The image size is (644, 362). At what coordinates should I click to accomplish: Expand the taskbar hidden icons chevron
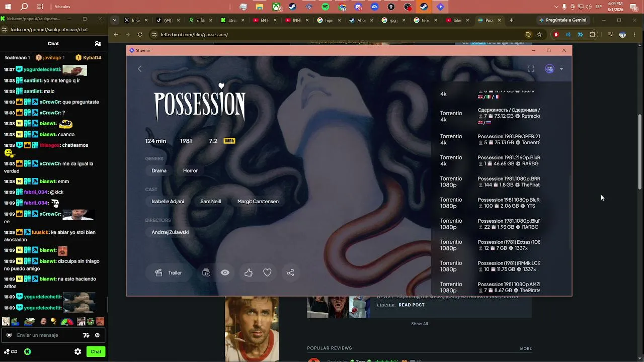tap(556, 7)
